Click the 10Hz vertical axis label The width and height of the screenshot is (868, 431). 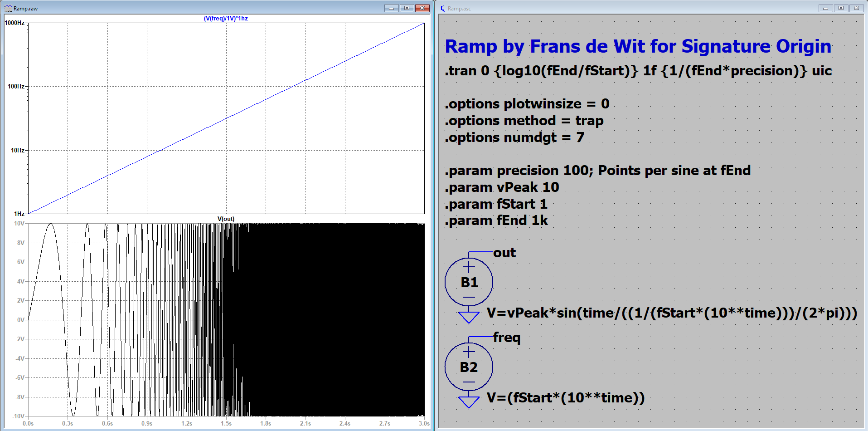18,150
